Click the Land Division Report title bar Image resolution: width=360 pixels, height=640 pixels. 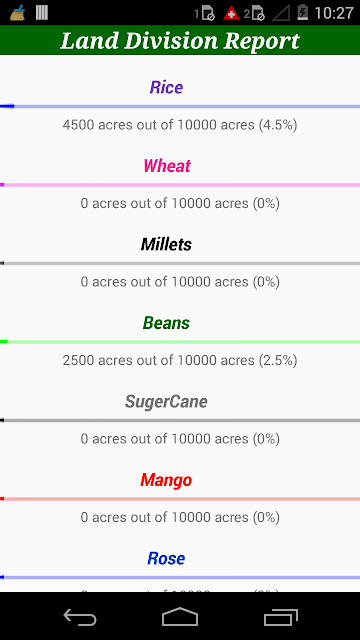point(180,40)
